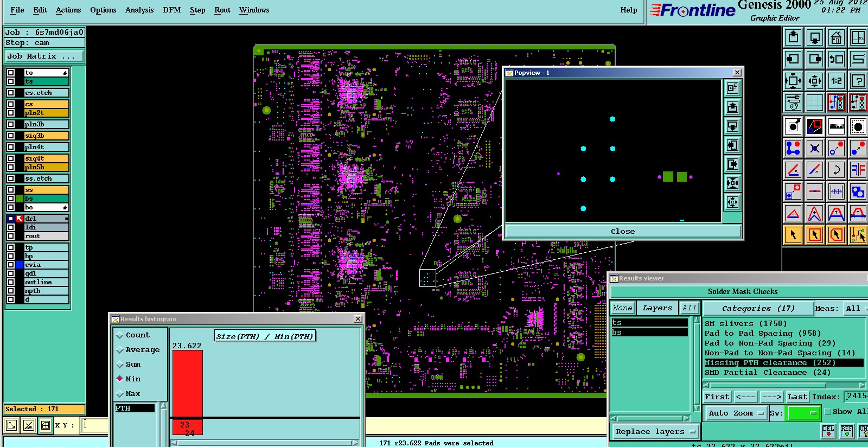The image size is (868, 447).
Task: Open the Auto Zoom dropdown
Action: 736,413
